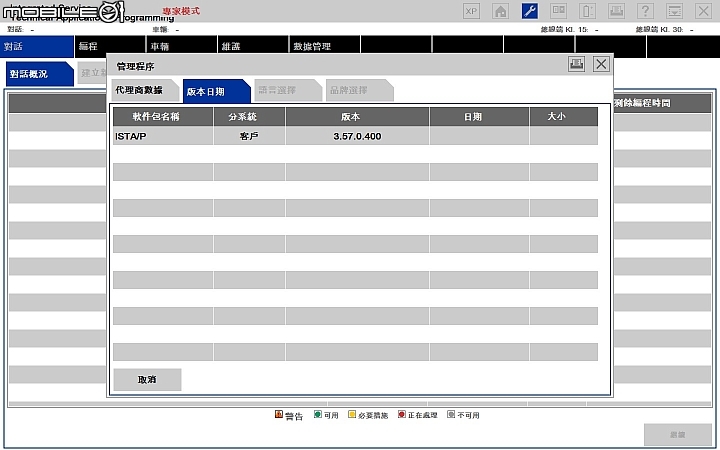Click the 大小 column header

pos(564,117)
